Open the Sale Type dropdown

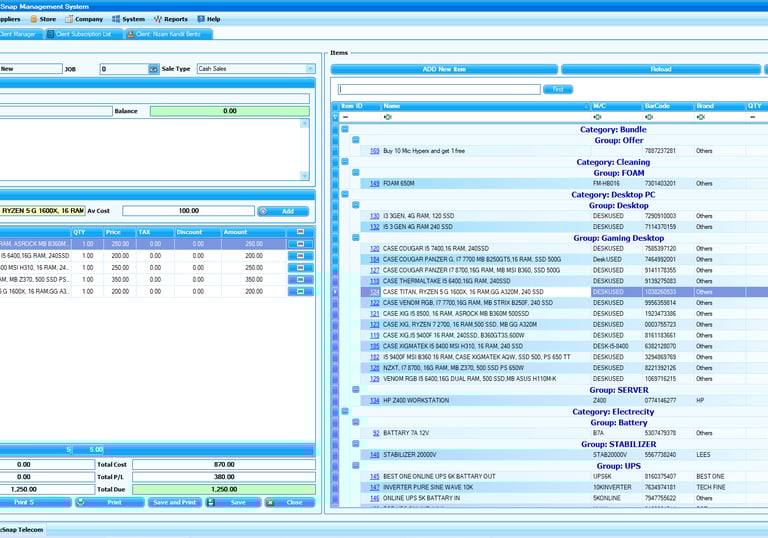coord(309,69)
